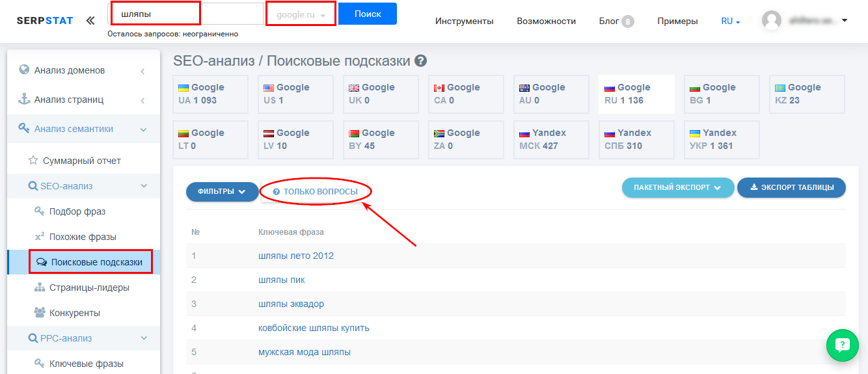Click the Экспорт таблицы button
The width and height of the screenshot is (868, 374).
791,187
